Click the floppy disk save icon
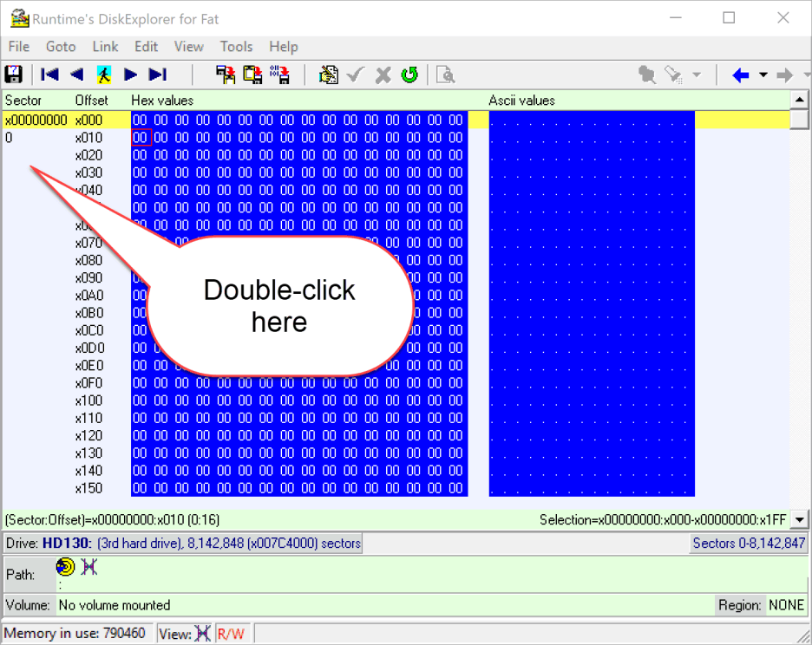 click(x=14, y=75)
